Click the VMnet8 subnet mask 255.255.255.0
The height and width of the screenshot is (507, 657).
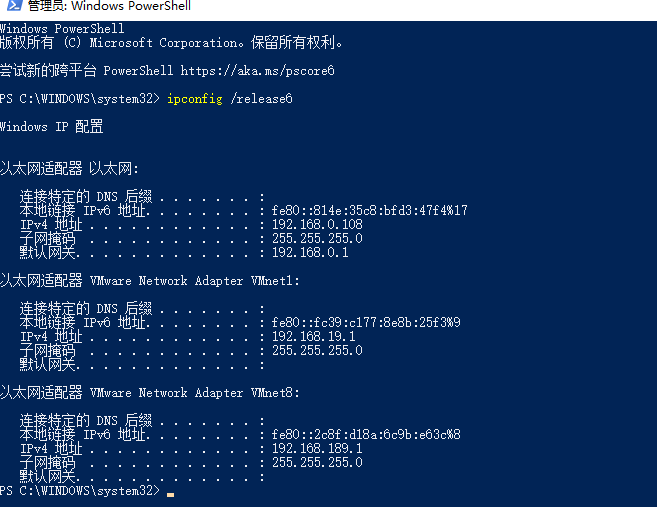[317, 463]
